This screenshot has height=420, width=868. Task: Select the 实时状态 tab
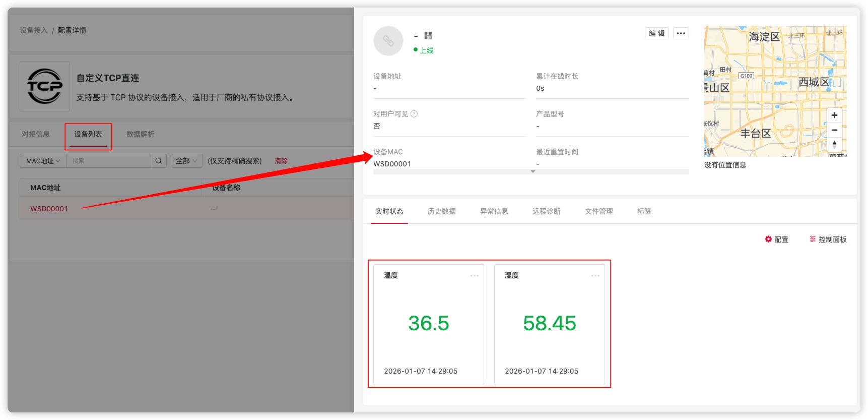[x=389, y=211]
